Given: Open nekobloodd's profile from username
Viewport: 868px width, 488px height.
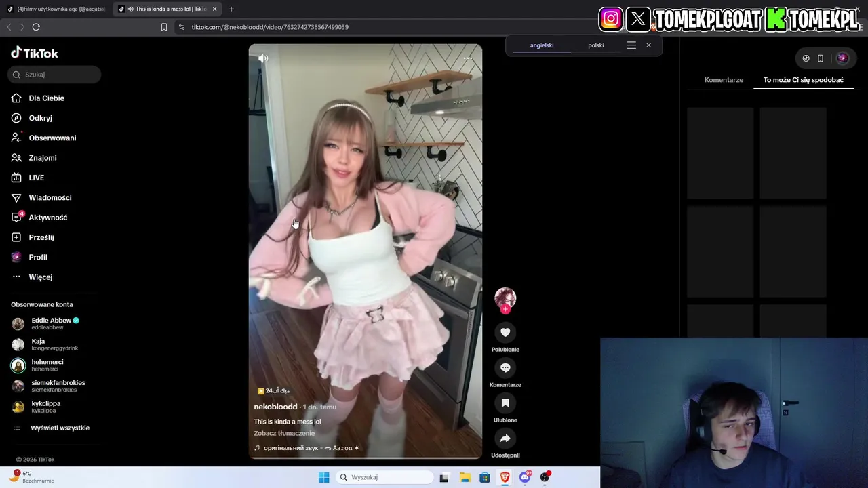Looking at the screenshot, I should click(x=275, y=407).
